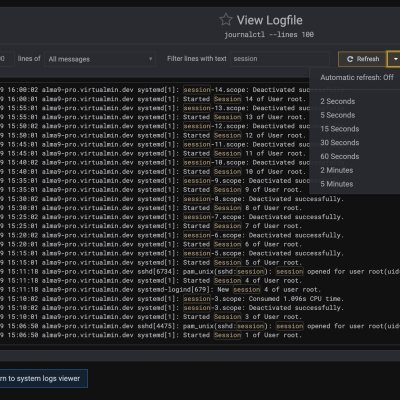This screenshot has height=400, width=400.
Task: Click Return to system logs viewer button
Action: pyautogui.click(x=44, y=378)
